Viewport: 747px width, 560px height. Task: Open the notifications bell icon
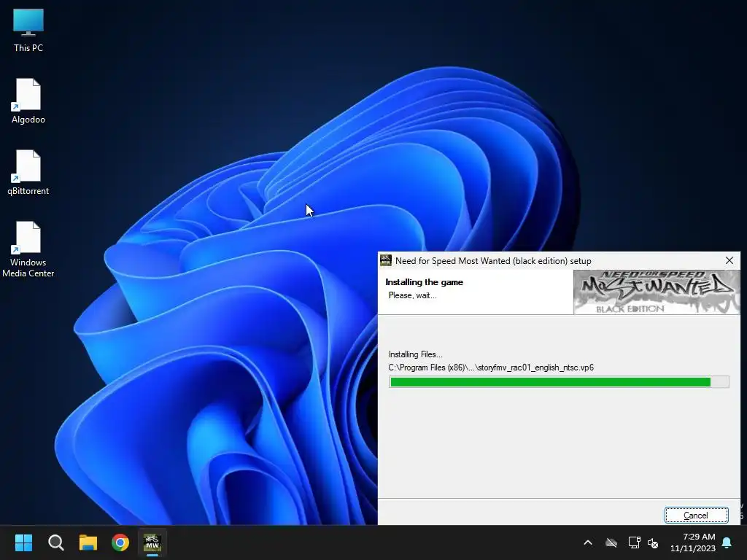click(x=727, y=542)
